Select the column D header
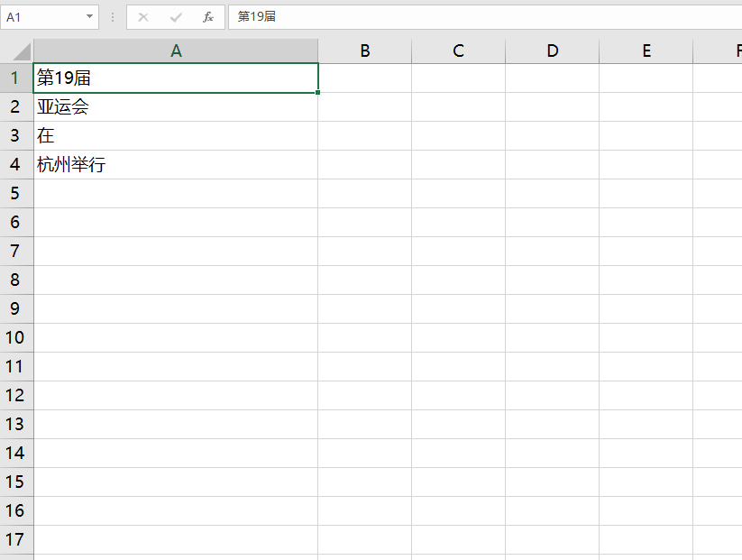The height and width of the screenshot is (560, 742). [x=553, y=51]
